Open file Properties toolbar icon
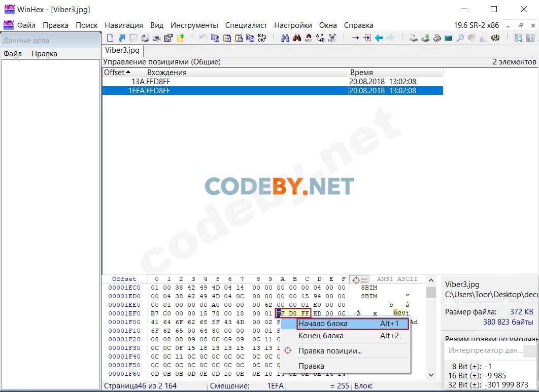The height and width of the screenshot is (392, 539). click(x=169, y=38)
